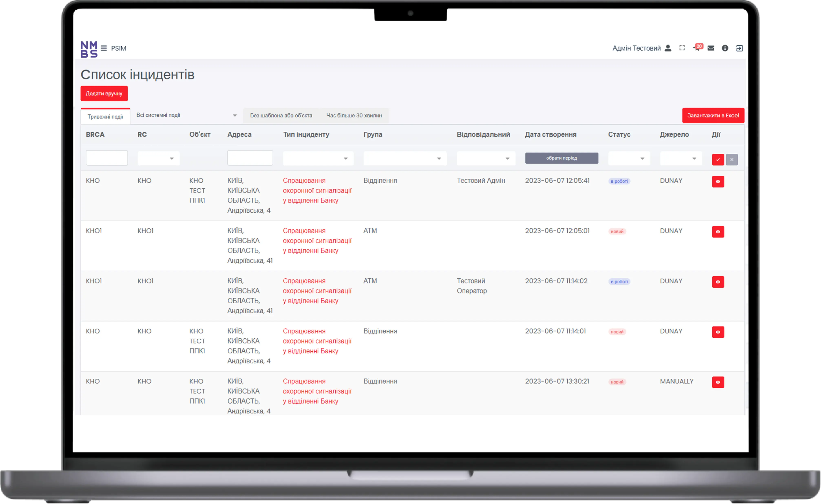View the first incident with the eye icon
Screen dimensions: 821x504
point(719,182)
